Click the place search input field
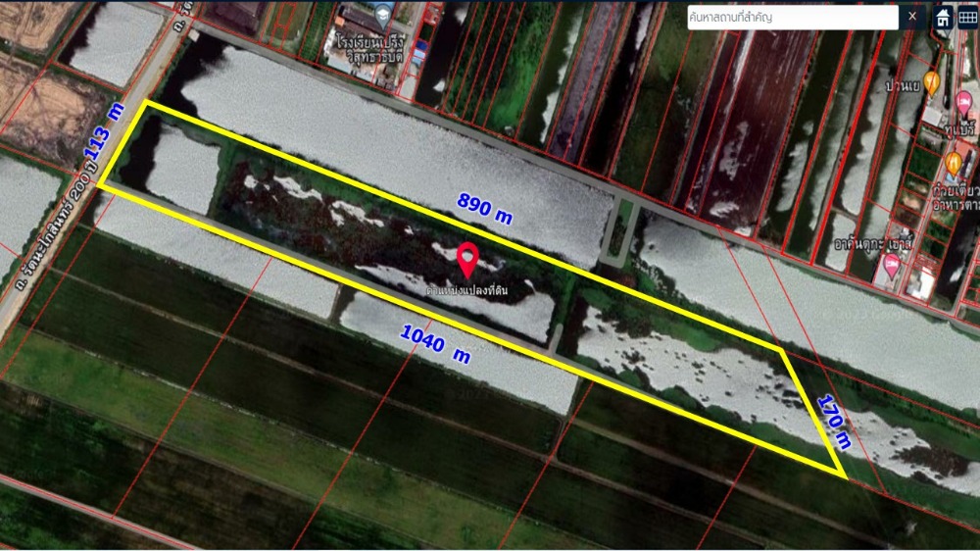The height and width of the screenshot is (551, 980). pyautogui.click(x=792, y=17)
